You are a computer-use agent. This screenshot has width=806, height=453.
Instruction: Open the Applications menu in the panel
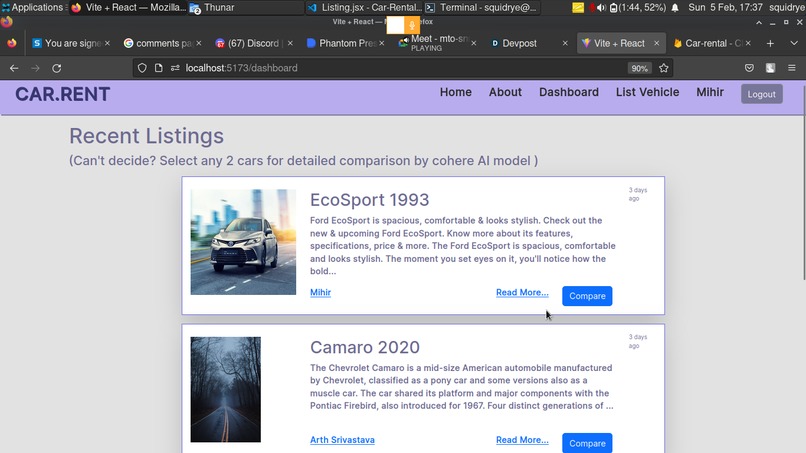pos(32,7)
